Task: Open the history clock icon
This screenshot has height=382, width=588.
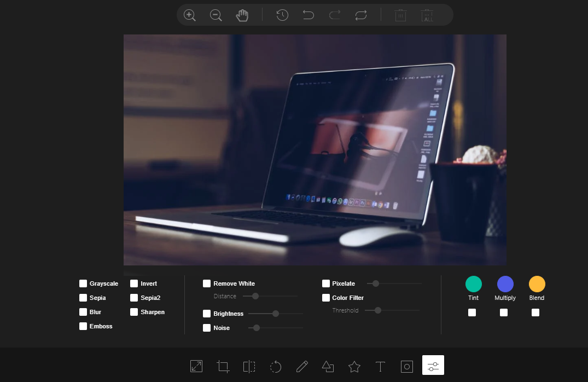Action: click(x=282, y=15)
